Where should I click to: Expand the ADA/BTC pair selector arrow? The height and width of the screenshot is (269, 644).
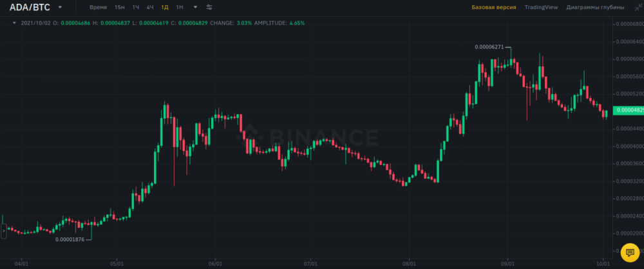(x=60, y=7)
